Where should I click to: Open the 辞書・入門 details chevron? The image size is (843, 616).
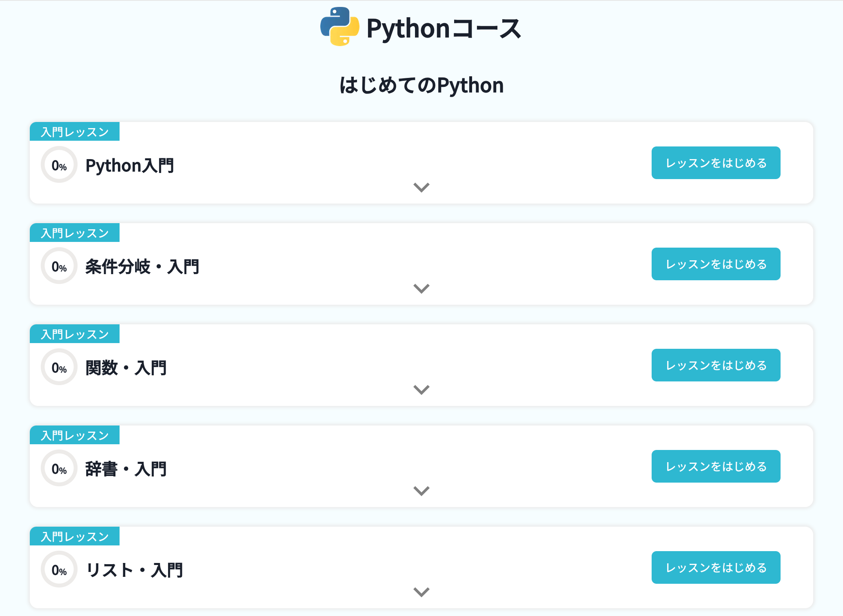(x=421, y=491)
